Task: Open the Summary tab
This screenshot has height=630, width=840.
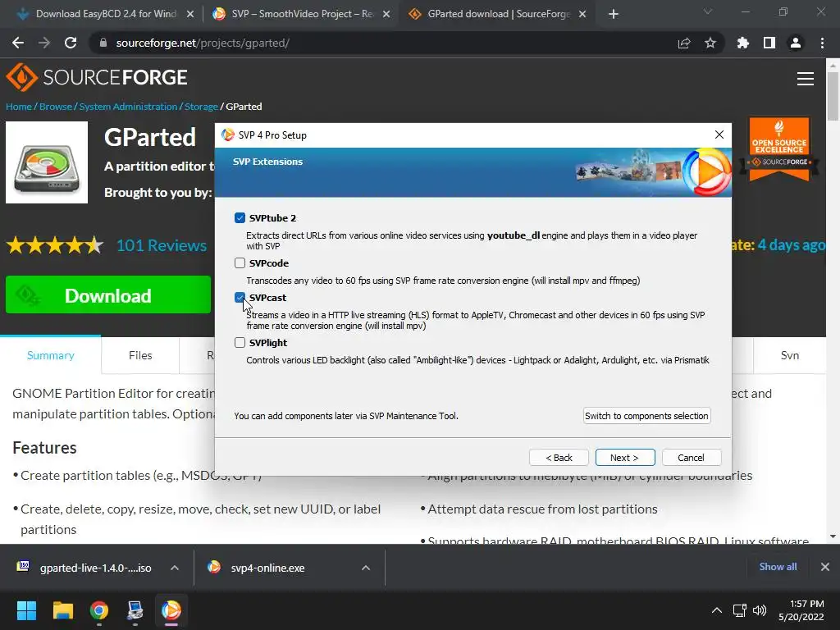Action: click(x=50, y=355)
